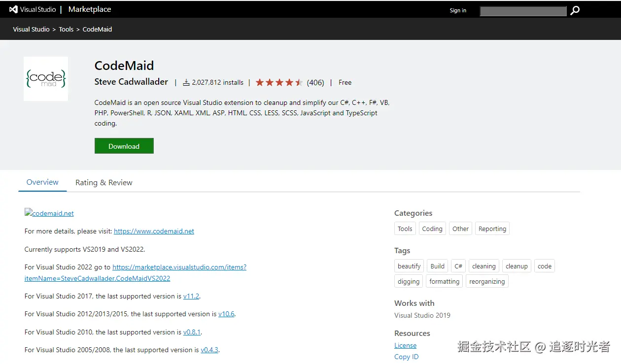Click 'Currently supports VS2019 and VS2022' text
This screenshot has width=621, height=364.
[85, 249]
